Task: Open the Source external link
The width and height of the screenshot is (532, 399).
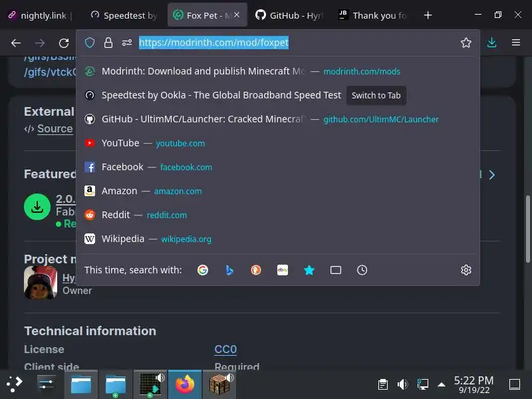Action: 55,128
